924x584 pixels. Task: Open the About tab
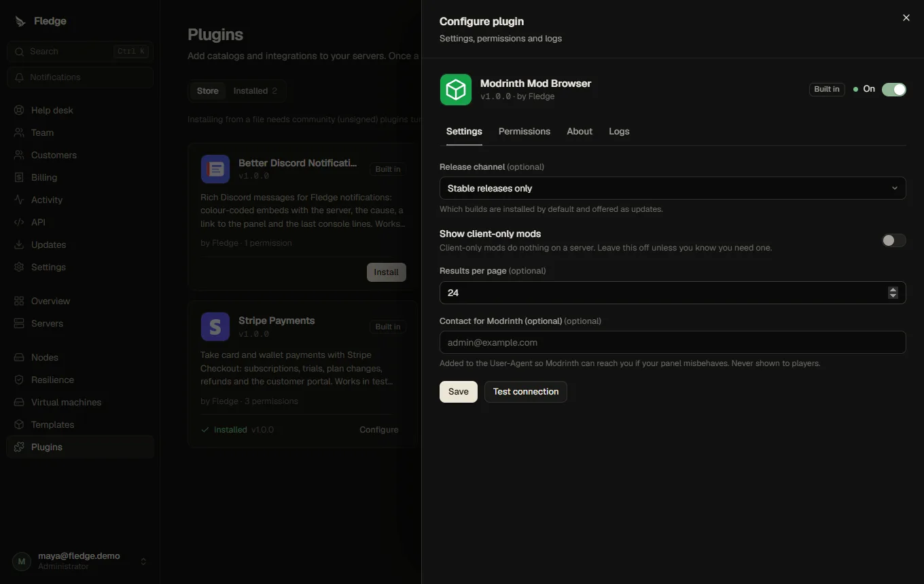coord(580,131)
